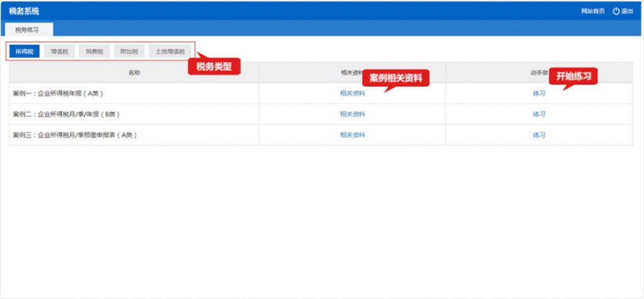This screenshot has height=299, width=644.
Task: Click the 税务系统 title in the header
Action: [24, 11]
